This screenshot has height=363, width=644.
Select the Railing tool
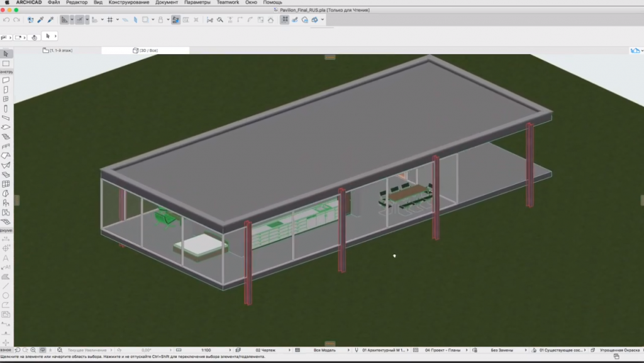(x=6, y=146)
